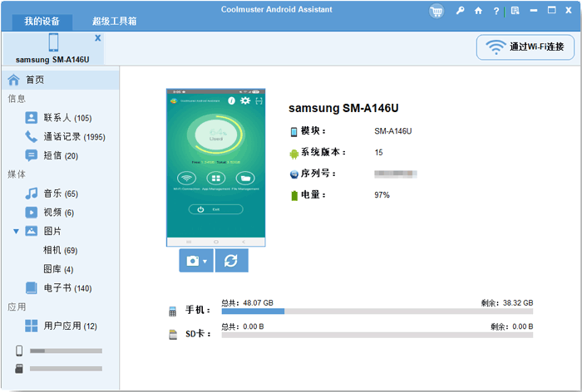Click the ebook icon in sidebar

[x=32, y=288]
